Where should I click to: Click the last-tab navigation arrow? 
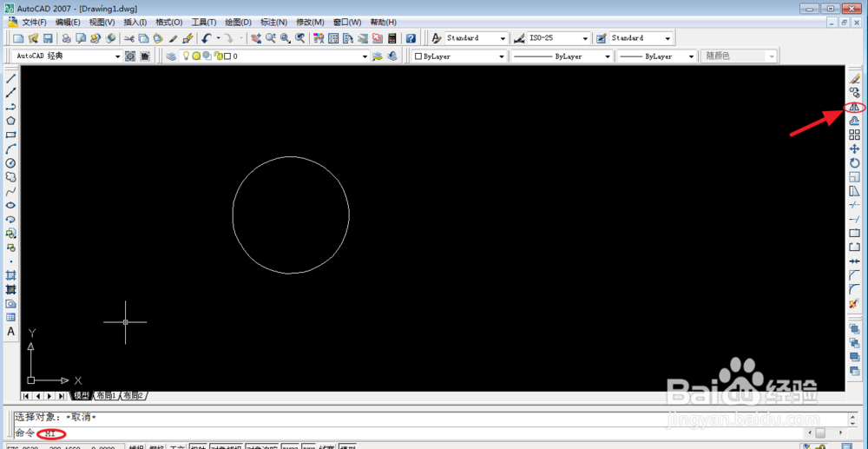[62, 396]
